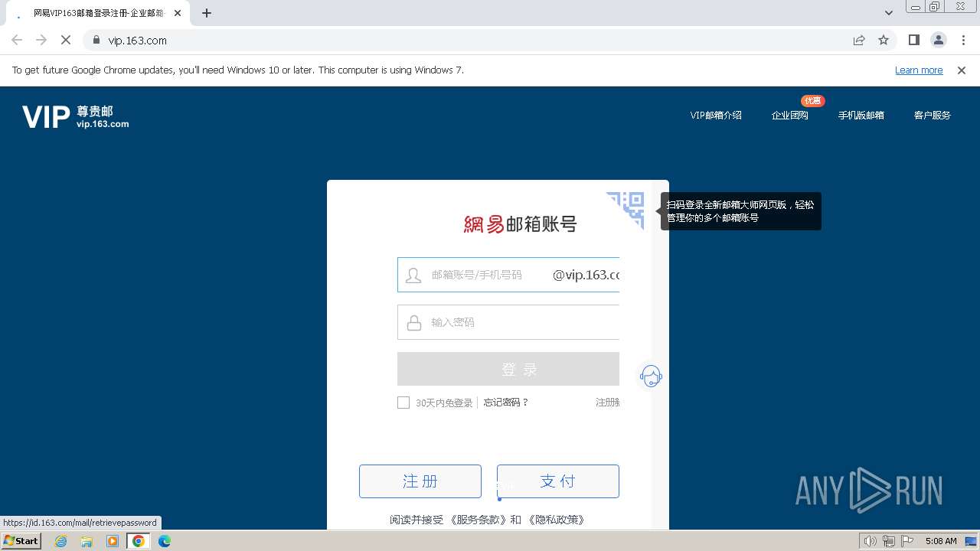The image size is (980, 551).
Task: Click the 優惠 badge above 企业团购
Action: point(812,100)
